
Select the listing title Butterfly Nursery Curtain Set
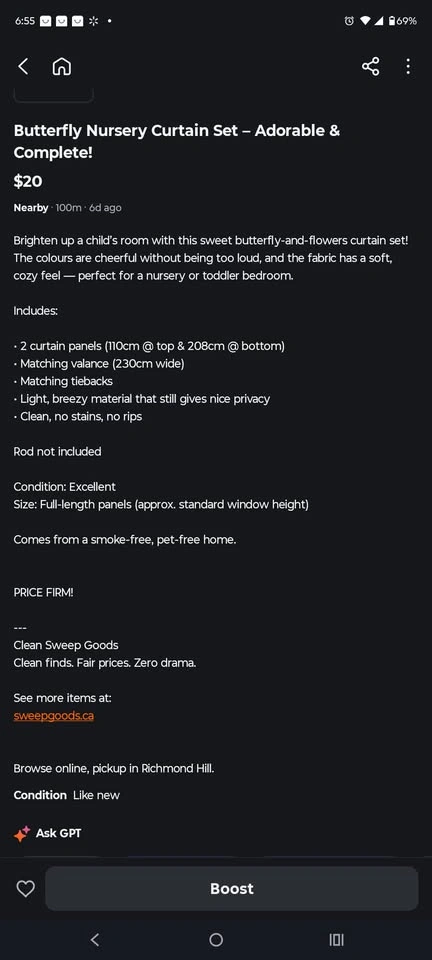click(x=177, y=141)
